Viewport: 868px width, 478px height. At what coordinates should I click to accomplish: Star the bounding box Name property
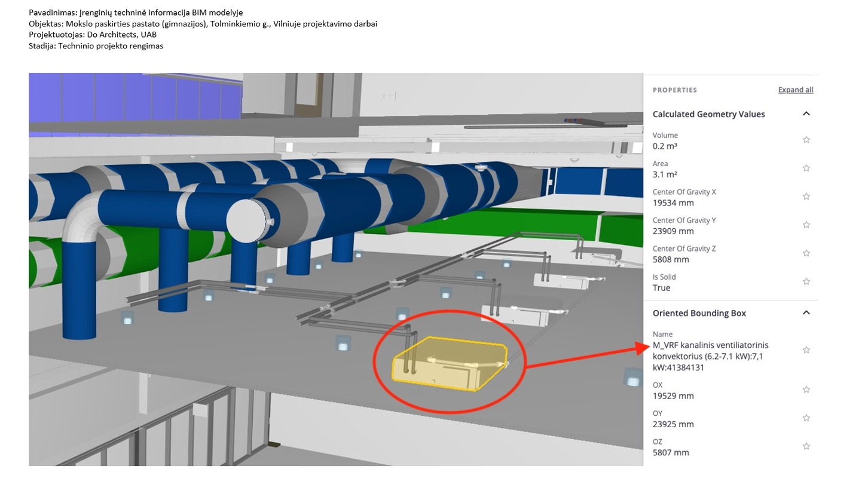point(806,350)
